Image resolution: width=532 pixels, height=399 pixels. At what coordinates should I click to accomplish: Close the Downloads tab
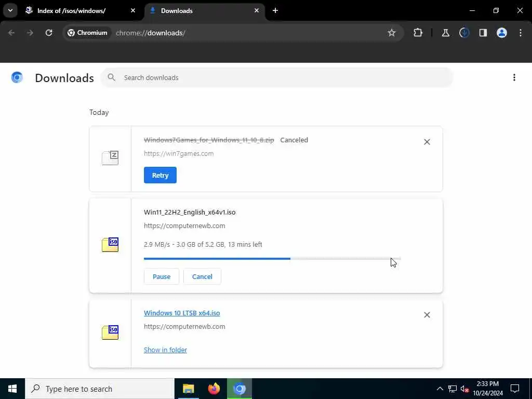tap(257, 10)
